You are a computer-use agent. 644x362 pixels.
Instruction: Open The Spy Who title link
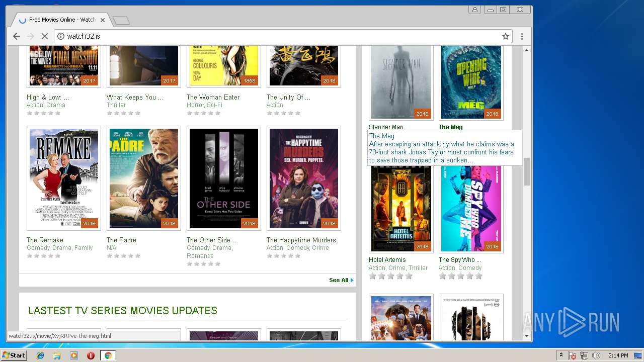(459, 260)
